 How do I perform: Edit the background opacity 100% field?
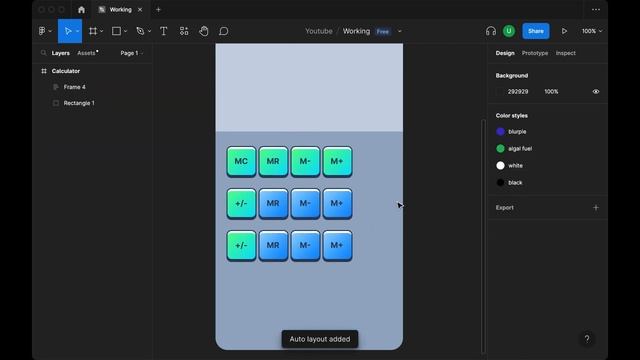click(x=551, y=91)
